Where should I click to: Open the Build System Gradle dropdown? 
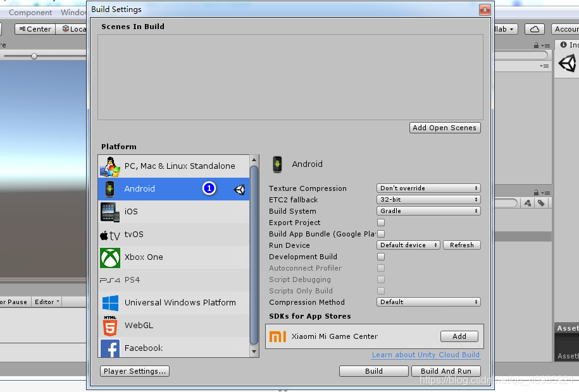click(428, 211)
